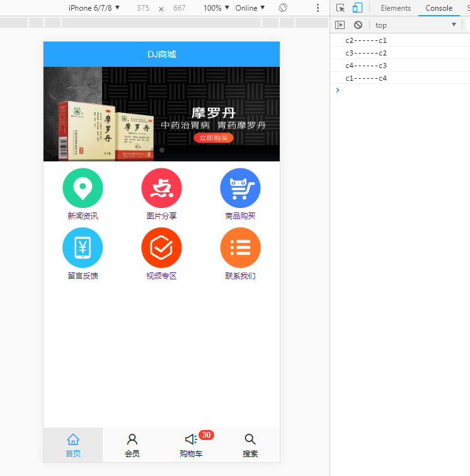Viewport: 470px width, 476px height.
Task: Edit the viewport height field 667
Action: coord(180,8)
